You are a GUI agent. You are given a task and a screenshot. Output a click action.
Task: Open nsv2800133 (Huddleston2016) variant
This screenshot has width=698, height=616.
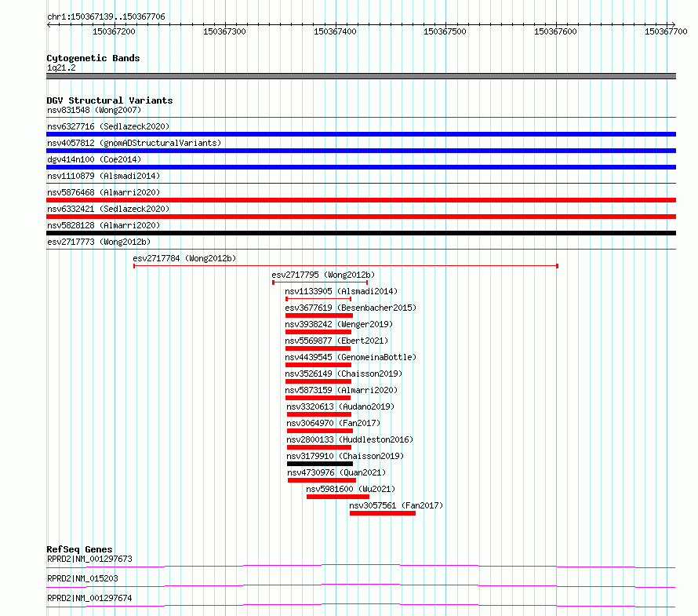click(x=350, y=439)
